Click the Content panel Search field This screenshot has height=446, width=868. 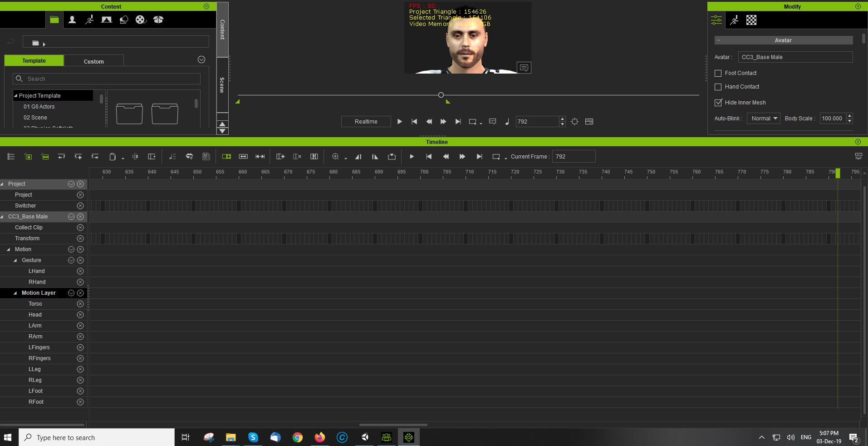click(107, 79)
